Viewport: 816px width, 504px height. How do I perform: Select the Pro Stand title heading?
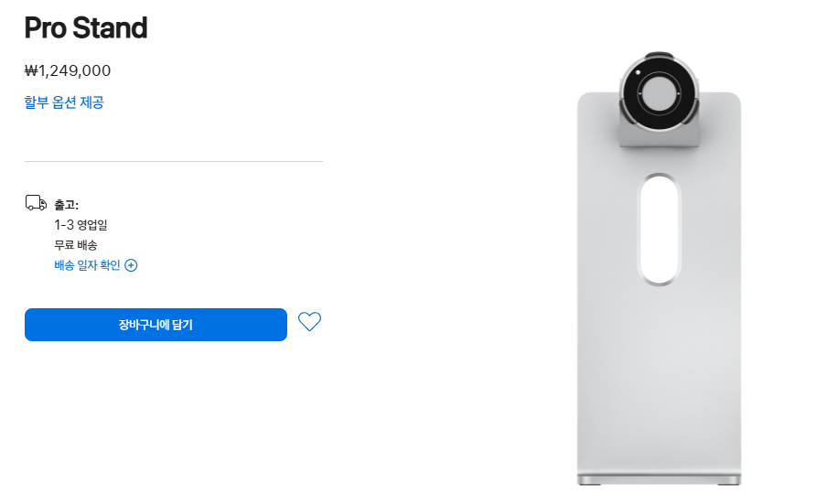(x=86, y=27)
